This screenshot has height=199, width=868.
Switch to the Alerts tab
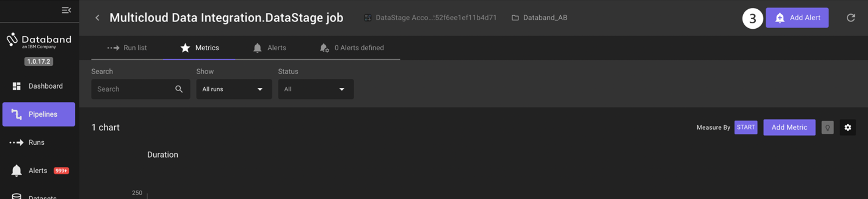tap(269, 48)
